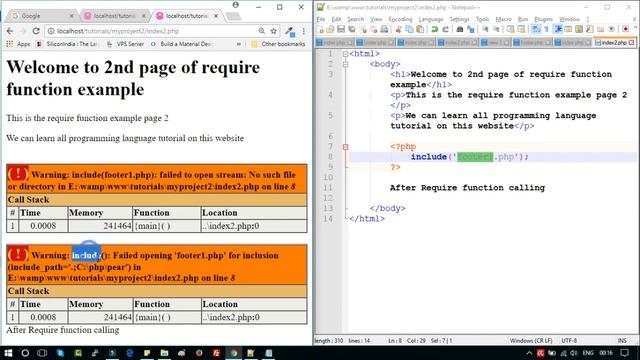Close the index2.php tab in Notepad++
Image resolution: width=640 pixels, height=360 pixels.
(x=632, y=42)
